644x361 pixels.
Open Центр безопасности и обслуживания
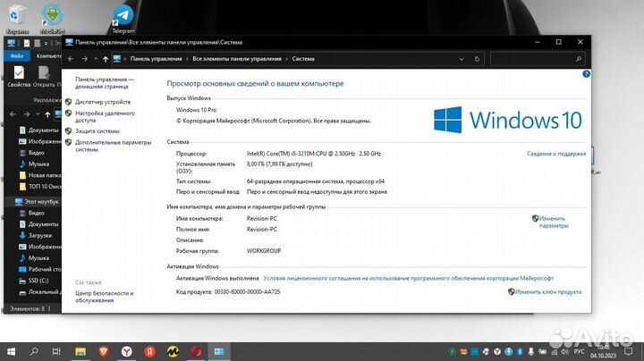[105, 297]
